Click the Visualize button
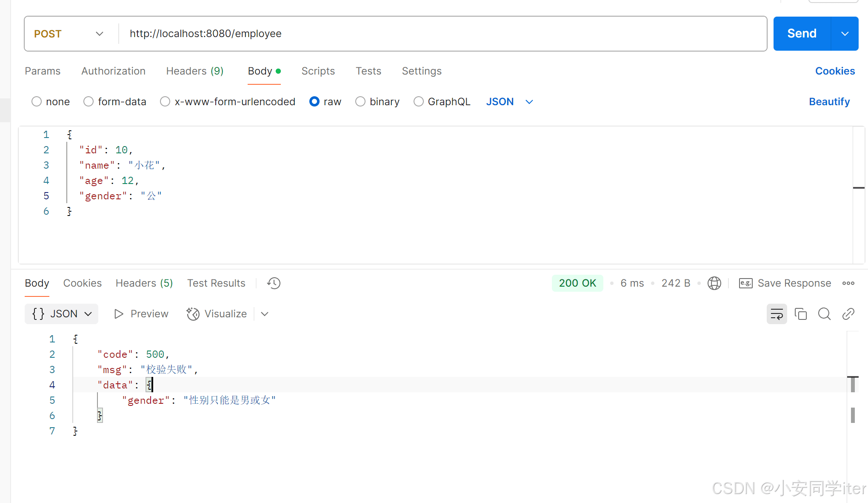The height and width of the screenshot is (503, 868). tap(217, 314)
